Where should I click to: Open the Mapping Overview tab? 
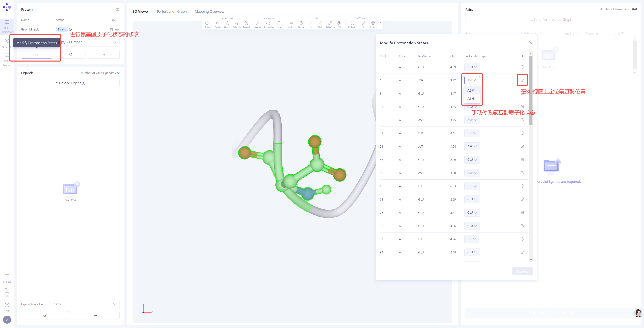coord(209,11)
